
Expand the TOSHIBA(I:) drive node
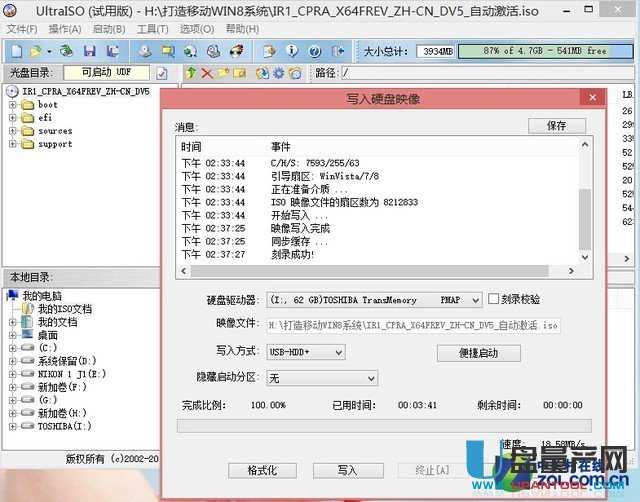click(13, 426)
